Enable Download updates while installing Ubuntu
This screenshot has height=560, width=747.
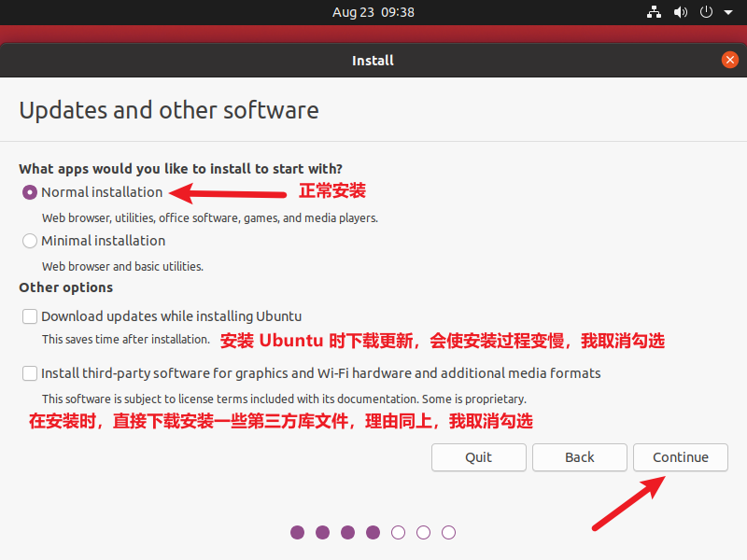(x=30, y=316)
